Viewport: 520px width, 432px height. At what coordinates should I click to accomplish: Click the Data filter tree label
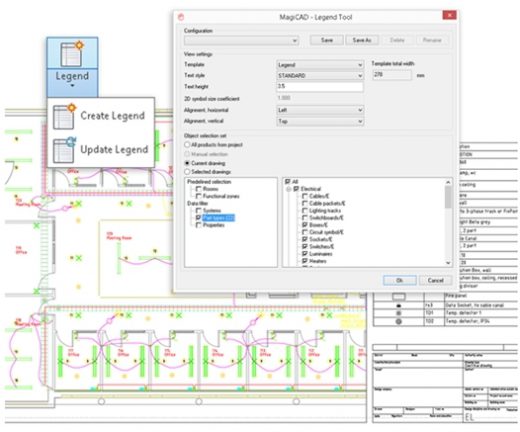[198, 203]
